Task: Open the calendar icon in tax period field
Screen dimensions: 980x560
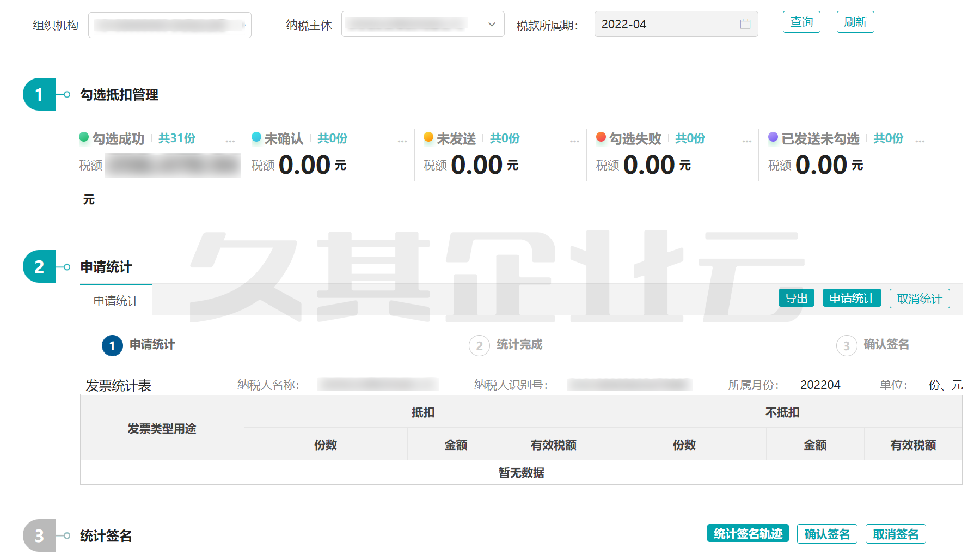Action: pyautogui.click(x=745, y=24)
